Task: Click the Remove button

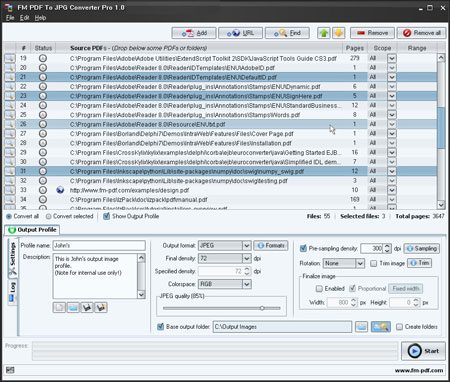Action: [x=372, y=33]
